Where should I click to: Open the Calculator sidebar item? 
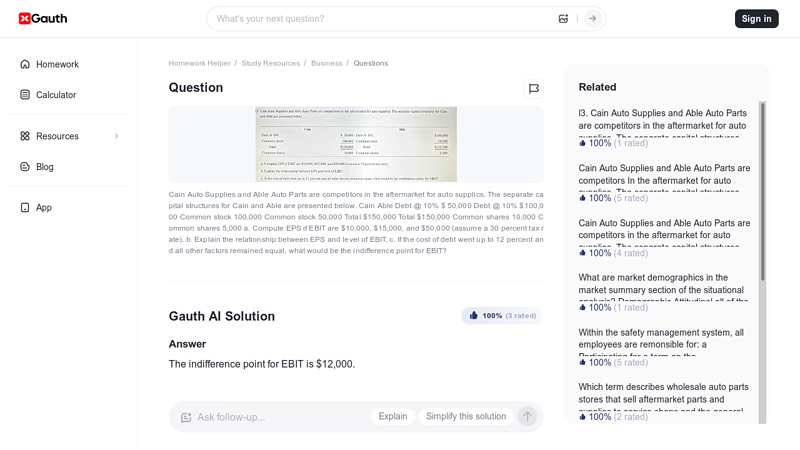point(56,95)
